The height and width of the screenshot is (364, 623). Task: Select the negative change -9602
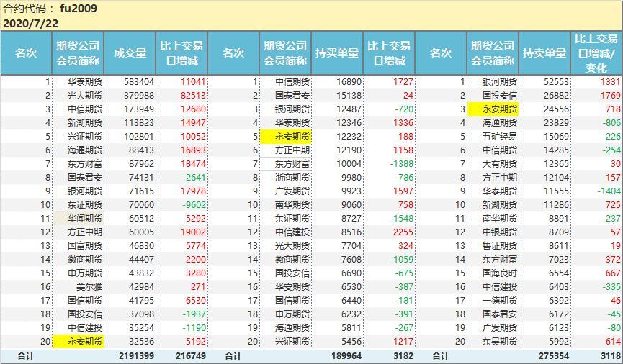click(x=194, y=205)
